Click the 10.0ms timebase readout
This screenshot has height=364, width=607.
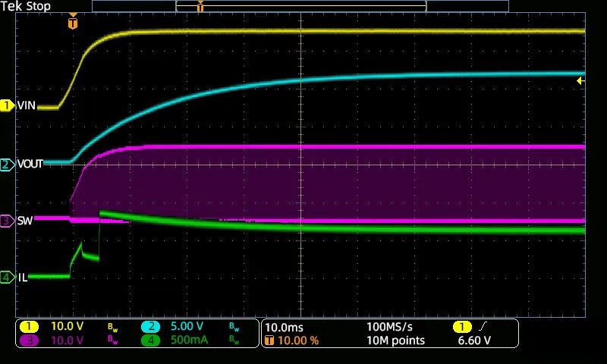point(284,328)
